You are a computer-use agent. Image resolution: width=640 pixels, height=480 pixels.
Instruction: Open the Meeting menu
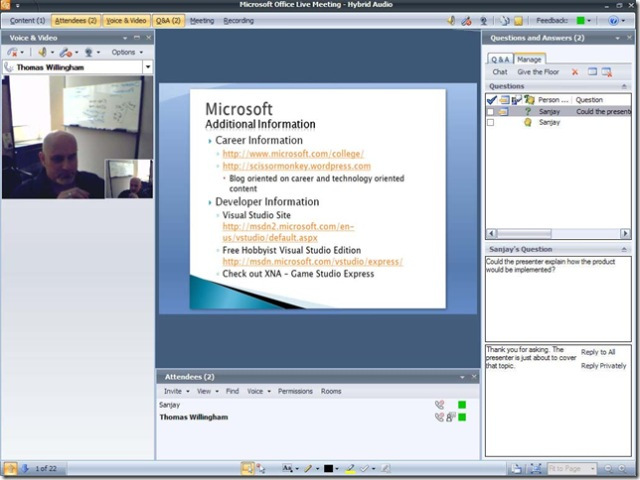tap(202, 21)
